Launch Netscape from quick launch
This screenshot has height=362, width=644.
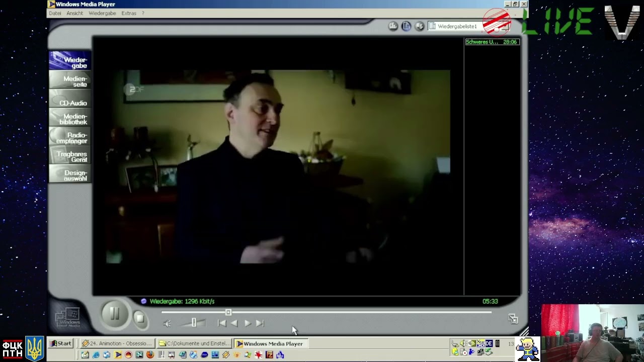(x=139, y=355)
